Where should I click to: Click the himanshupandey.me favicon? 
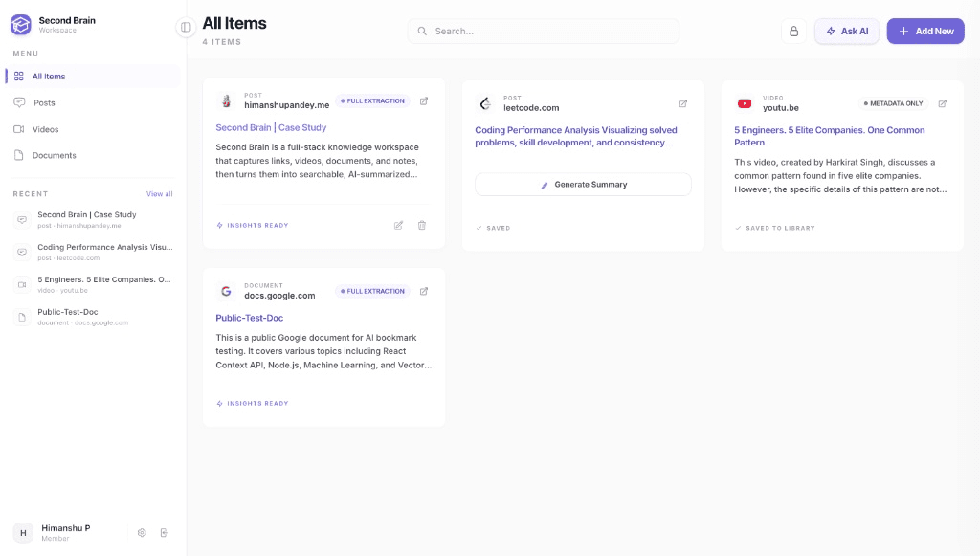click(226, 101)
